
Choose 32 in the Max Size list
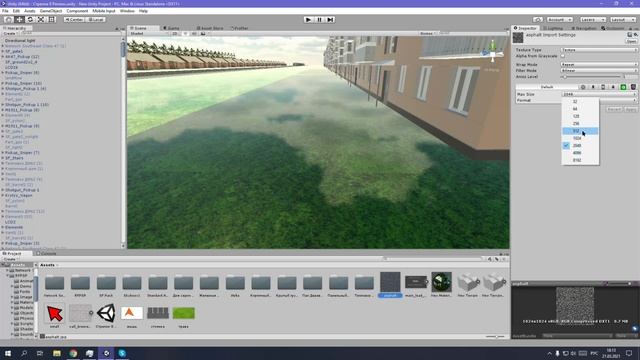580,102
